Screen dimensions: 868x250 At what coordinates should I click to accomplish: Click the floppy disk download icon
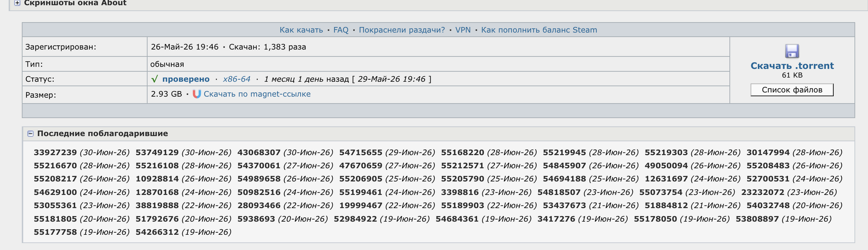792,51
